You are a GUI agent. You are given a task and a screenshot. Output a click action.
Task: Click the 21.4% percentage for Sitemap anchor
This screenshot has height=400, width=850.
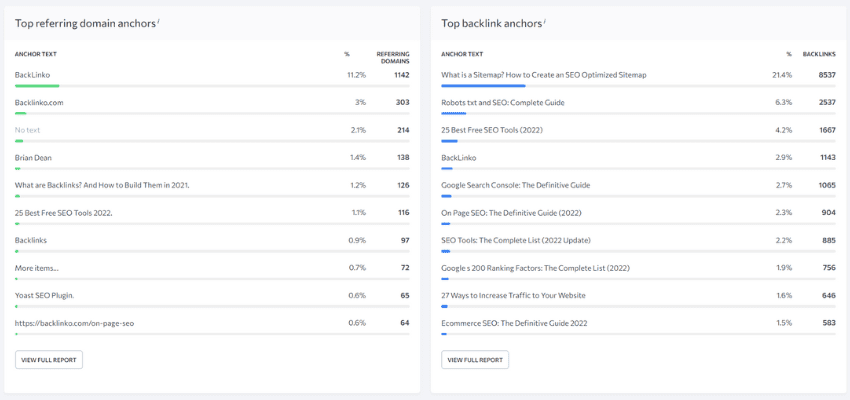(x=782, y=75)
